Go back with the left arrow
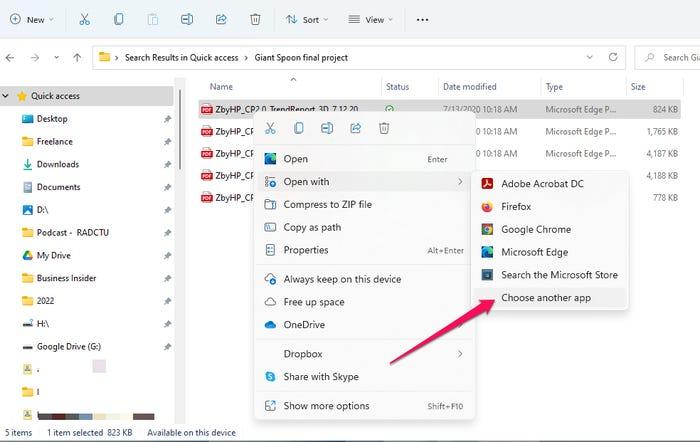 pos(10,58)
